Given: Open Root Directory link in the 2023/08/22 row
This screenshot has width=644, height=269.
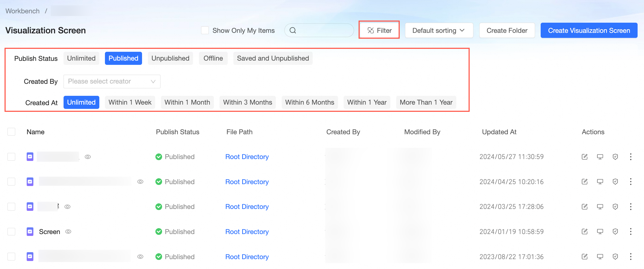Looking at the screenshot, I should [247, 257].
